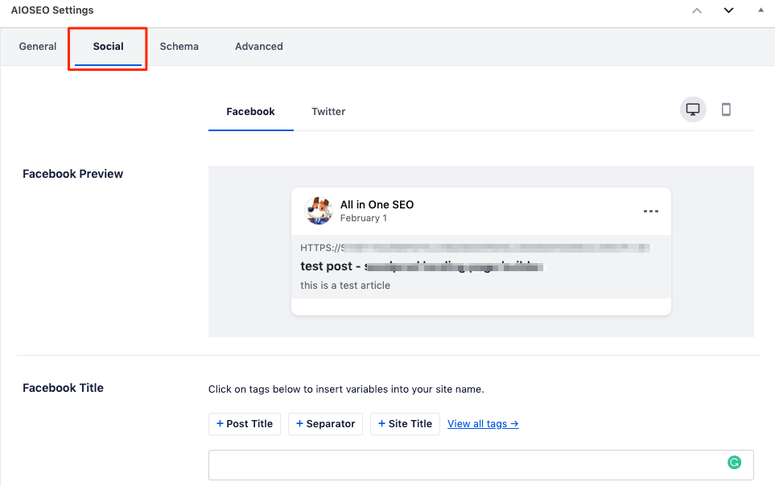Collapse the AIOSEO Settings panel triangle

coord(761,10)
